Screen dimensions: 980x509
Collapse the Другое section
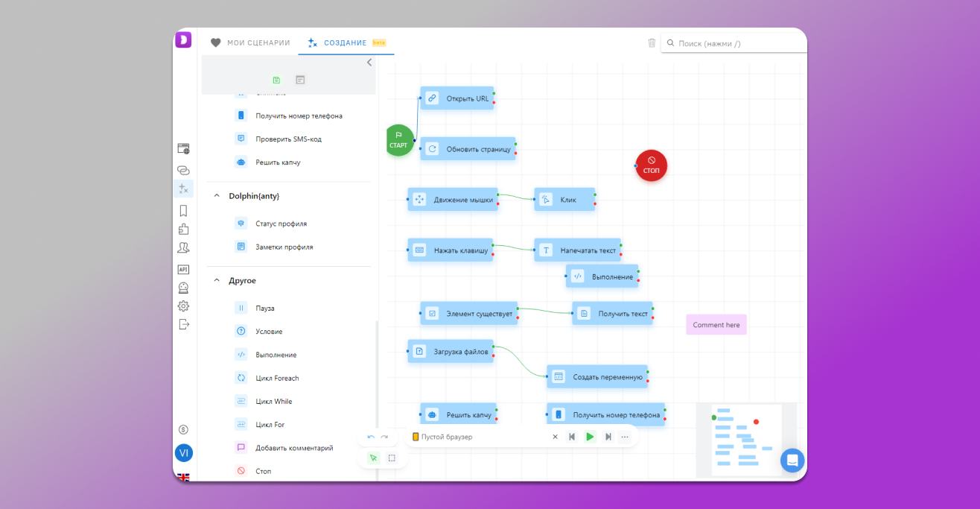pos(217,281)
